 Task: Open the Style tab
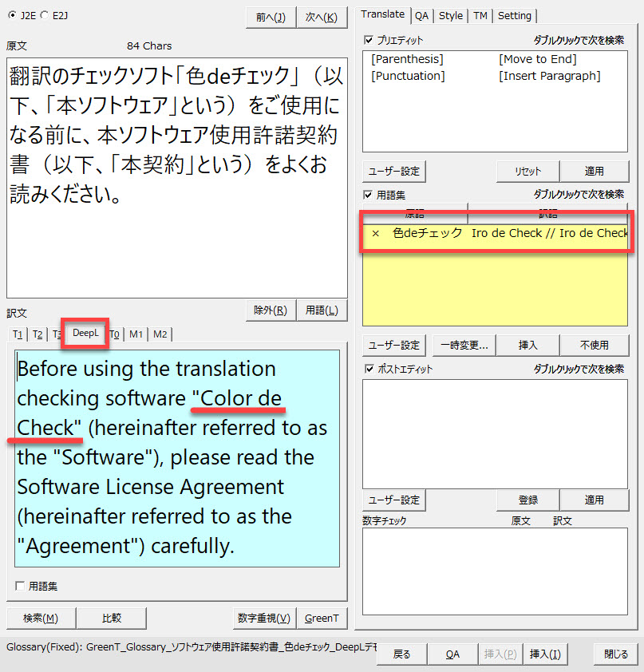[451, 15]
